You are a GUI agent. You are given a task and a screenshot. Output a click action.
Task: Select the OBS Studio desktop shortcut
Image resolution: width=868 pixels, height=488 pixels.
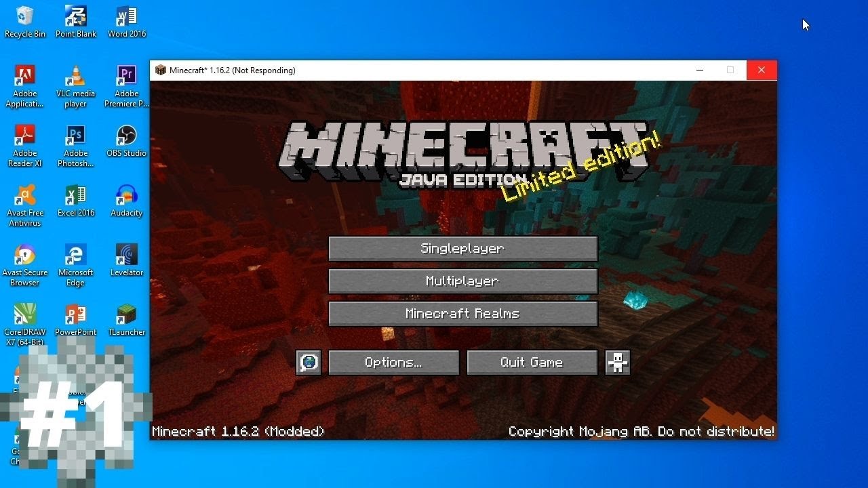tap(127, 142)
